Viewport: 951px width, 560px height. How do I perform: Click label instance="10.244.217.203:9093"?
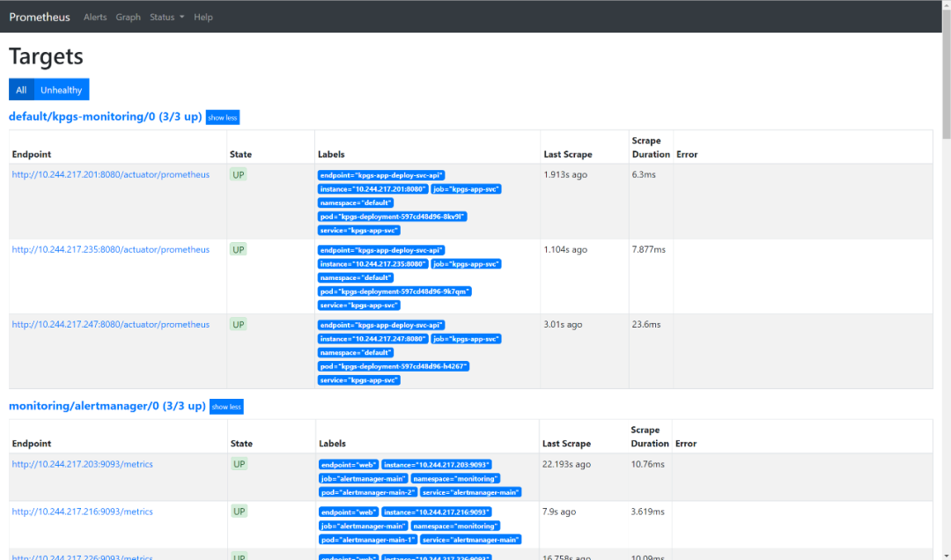point(437,465)
